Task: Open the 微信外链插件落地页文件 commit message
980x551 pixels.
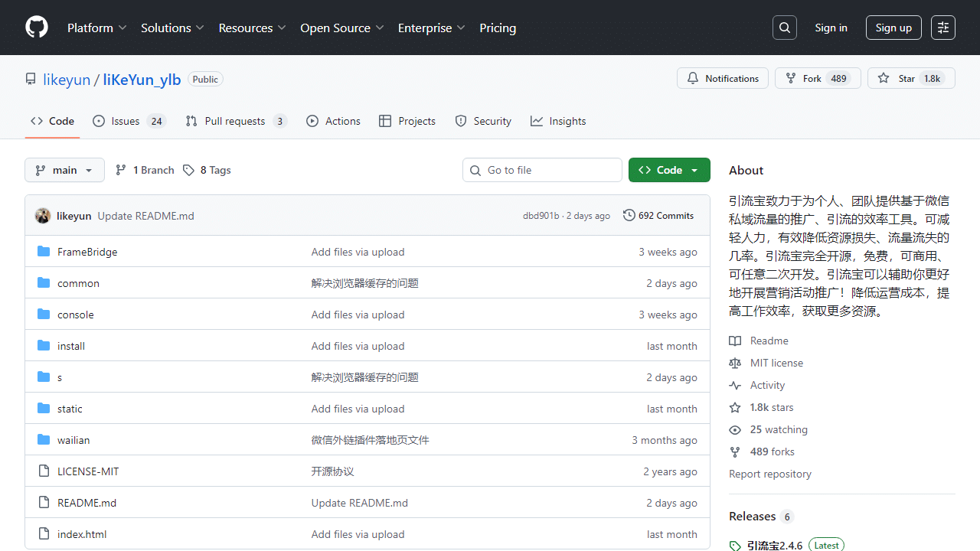Action: click(x=370, y=440)
